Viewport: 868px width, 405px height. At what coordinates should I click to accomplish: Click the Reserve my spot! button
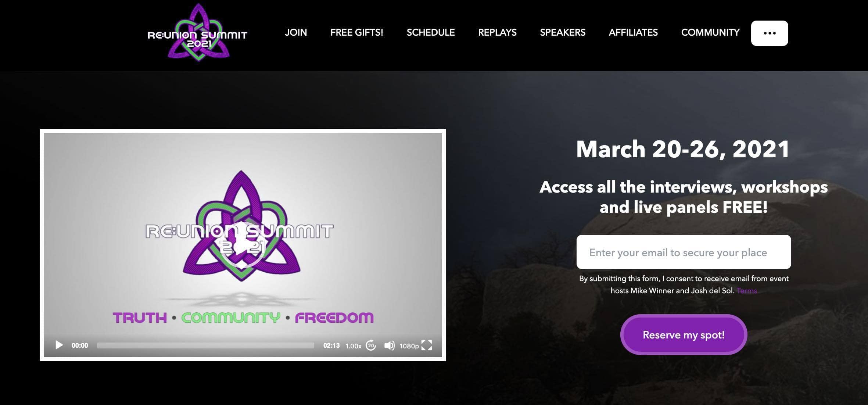click(684, 334)
